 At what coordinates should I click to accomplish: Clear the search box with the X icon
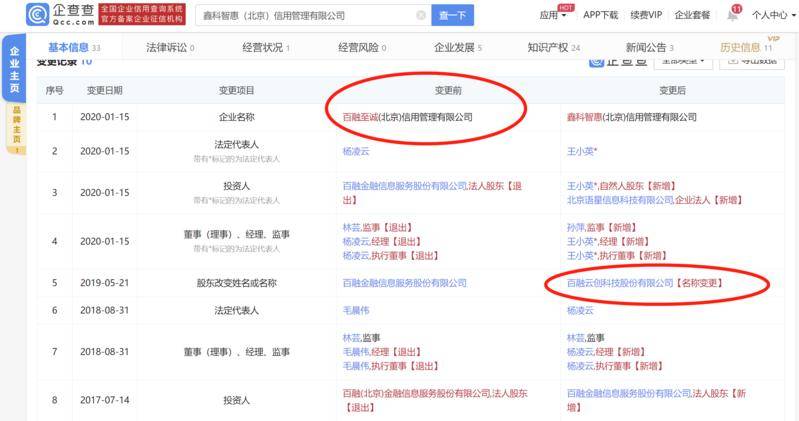[421, 15]
